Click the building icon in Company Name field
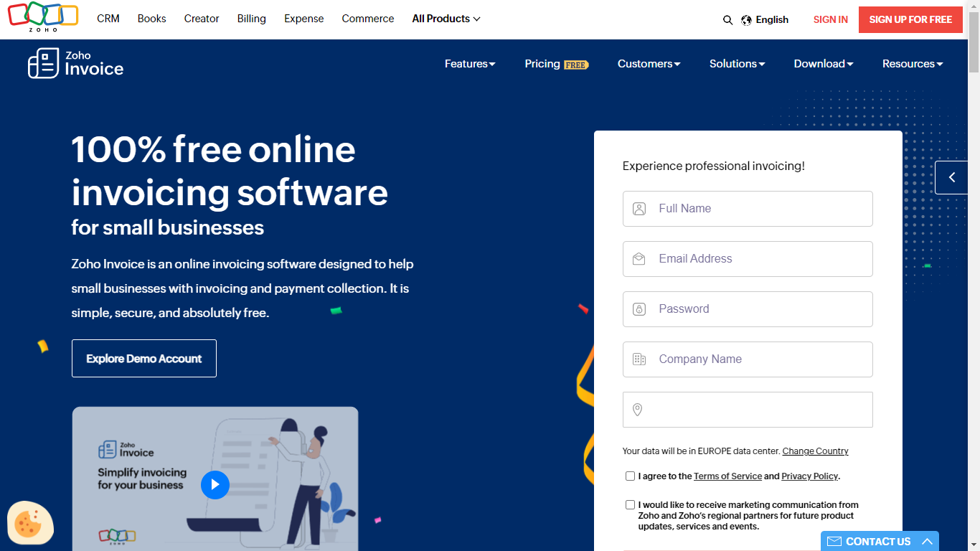This screenshot has height=551, width=980. [639, 359]
